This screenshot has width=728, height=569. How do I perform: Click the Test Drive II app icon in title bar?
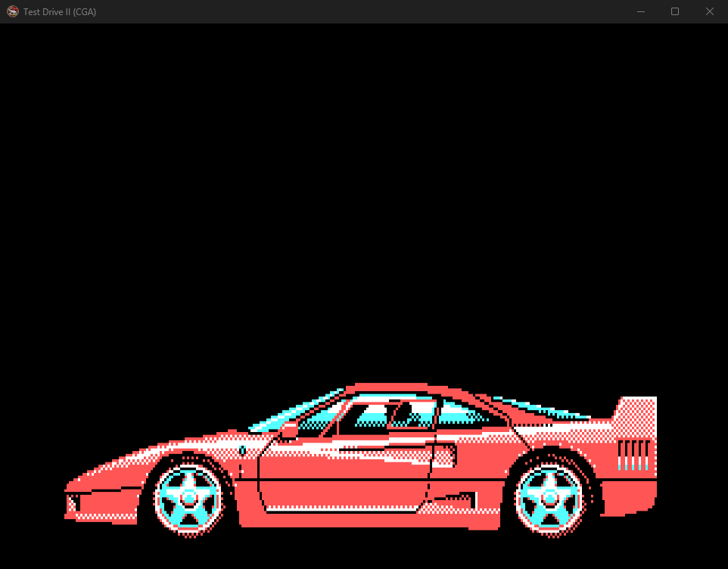click(13, 11)
